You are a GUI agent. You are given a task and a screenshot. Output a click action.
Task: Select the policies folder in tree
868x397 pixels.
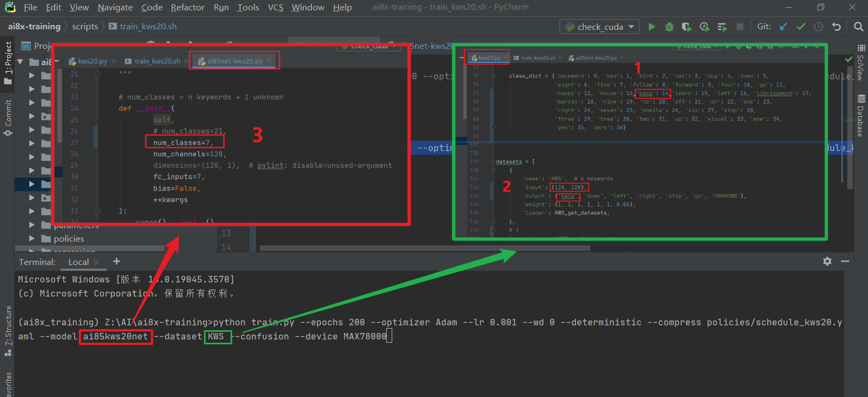pos(69,238)
